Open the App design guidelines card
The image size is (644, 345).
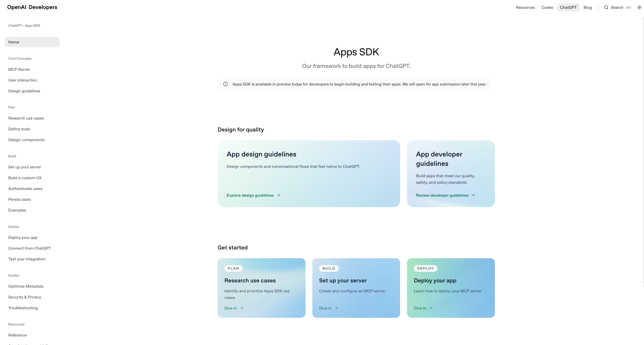[309, 173]
